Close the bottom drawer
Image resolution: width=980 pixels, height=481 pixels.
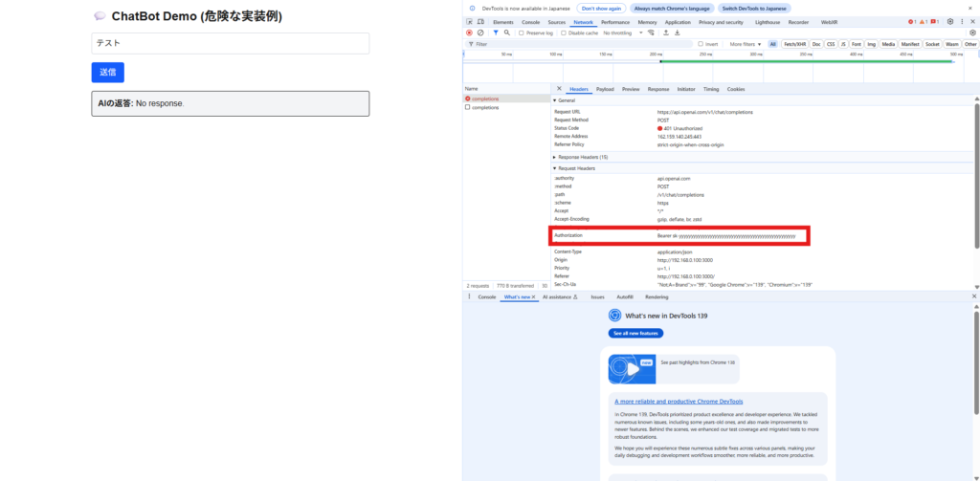(973, 296)
